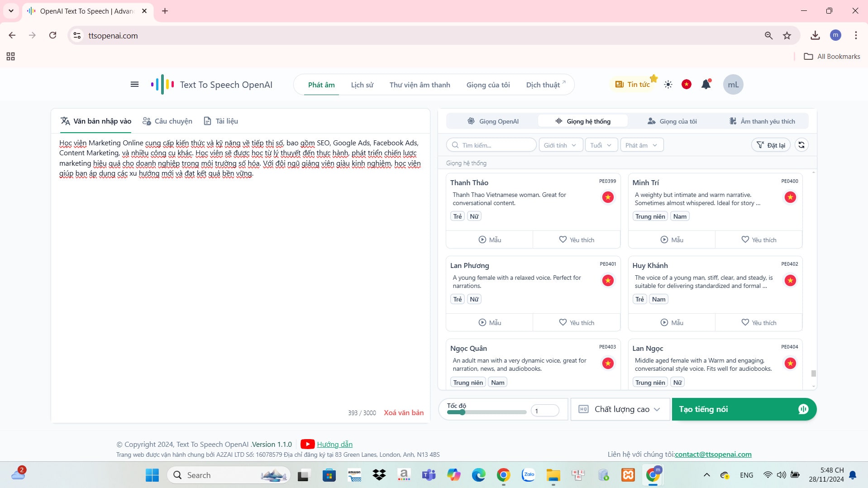The width and height of the screenshot is (868, 488).
Task: Click the Đặt lại filter reset button
Action: [771, 145]
